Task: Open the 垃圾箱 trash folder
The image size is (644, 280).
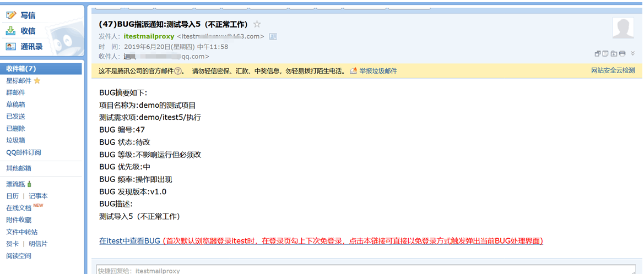Action: click(x=15, y=140)
